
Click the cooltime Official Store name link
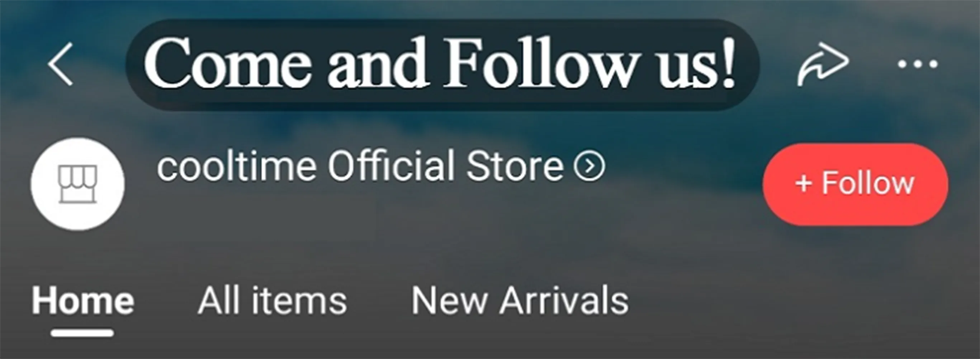360,166
